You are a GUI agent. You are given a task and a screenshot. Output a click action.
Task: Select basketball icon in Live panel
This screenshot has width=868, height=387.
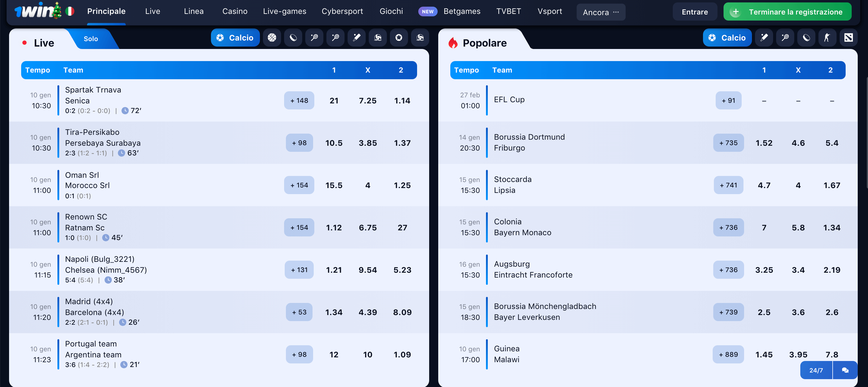(x=272, y=37)
